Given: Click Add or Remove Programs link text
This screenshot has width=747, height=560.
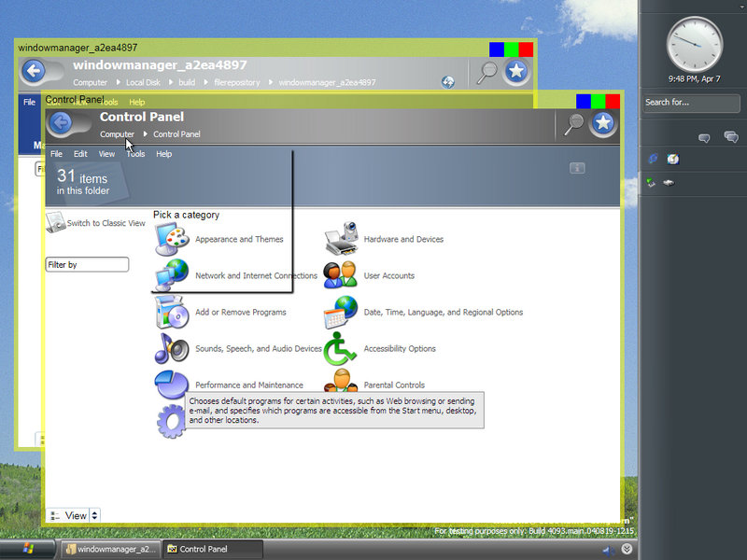Looking at the screenshot, I should pyautogui.click(x=241, y=313).
